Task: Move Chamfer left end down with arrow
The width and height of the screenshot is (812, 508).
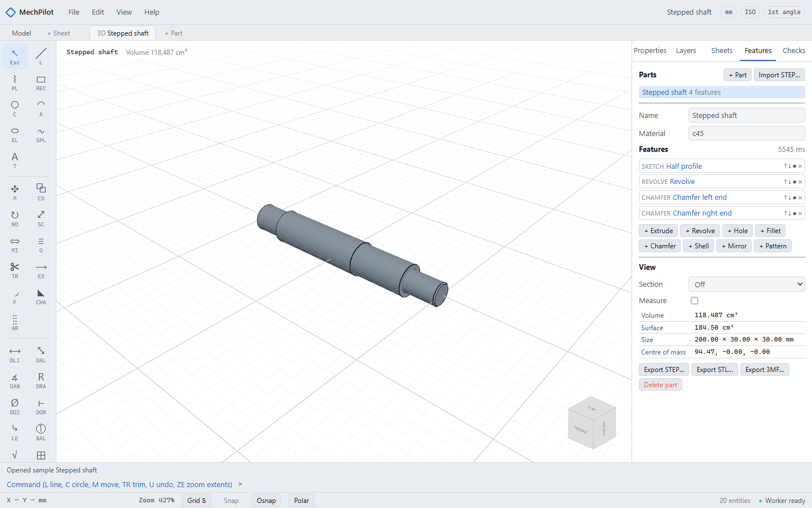Action: pos(790,198)
